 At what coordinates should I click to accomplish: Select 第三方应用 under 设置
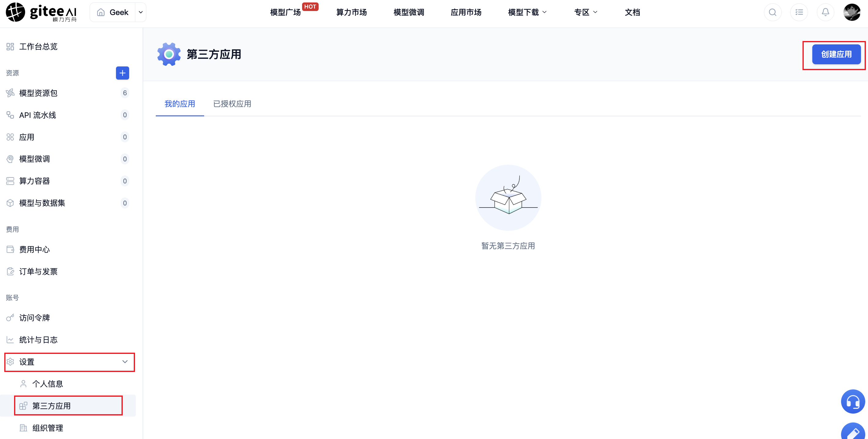point(67,406)
